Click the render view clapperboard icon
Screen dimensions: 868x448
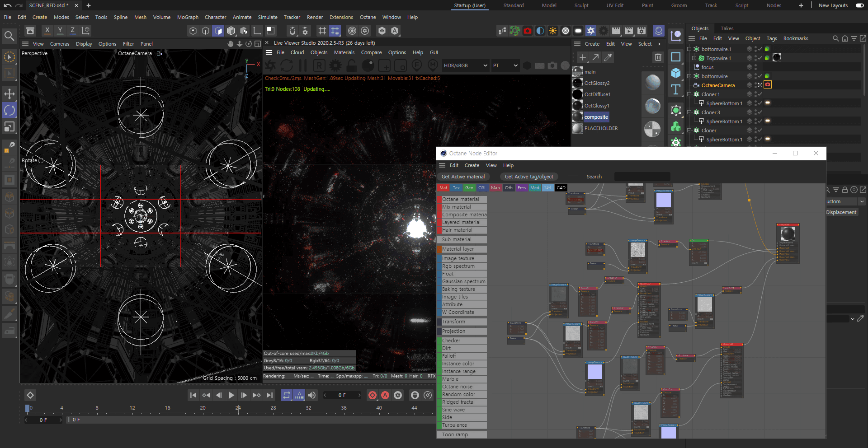(616, 31)
